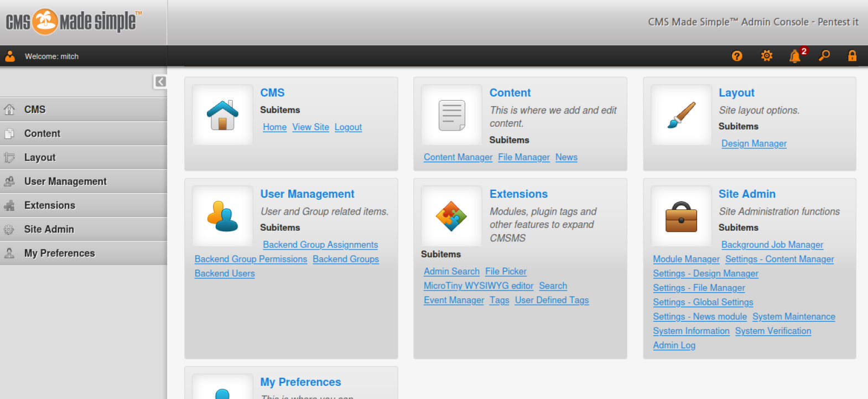Click the Content card heading
Screen dimensions: 868x399
tap(510, 92)
